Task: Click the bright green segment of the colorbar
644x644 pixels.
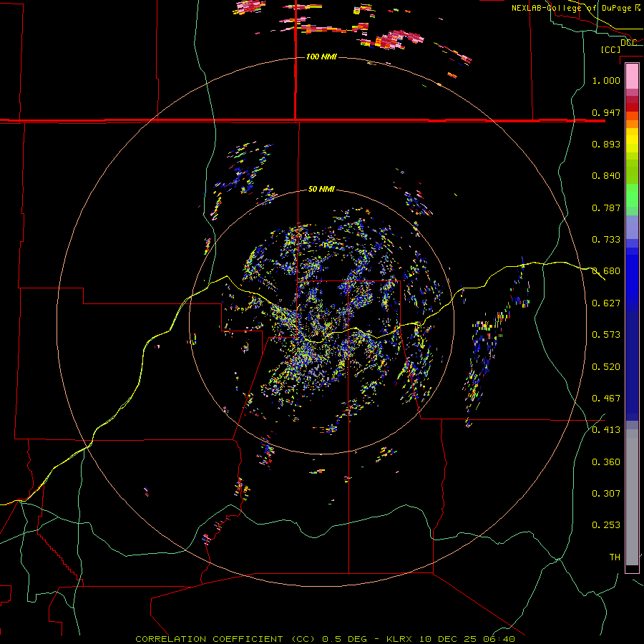Action: click(632, 196)
